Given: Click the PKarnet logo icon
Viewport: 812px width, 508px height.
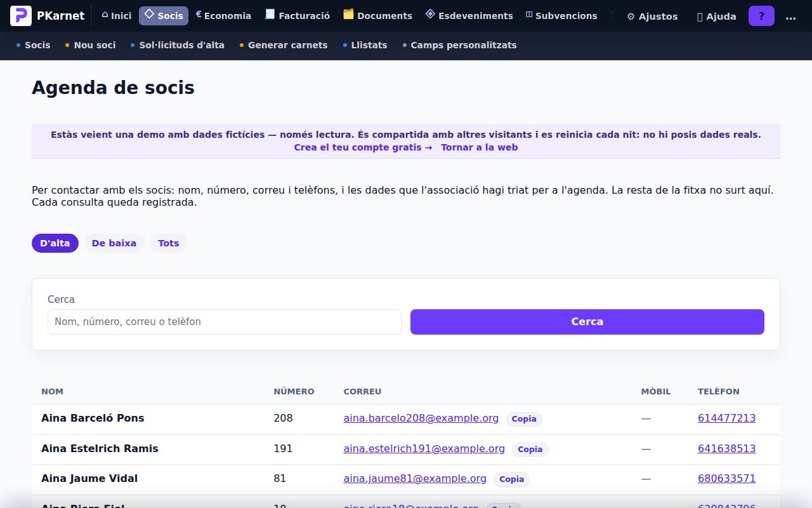Looking at the screenshot, I should click(21, 16).
